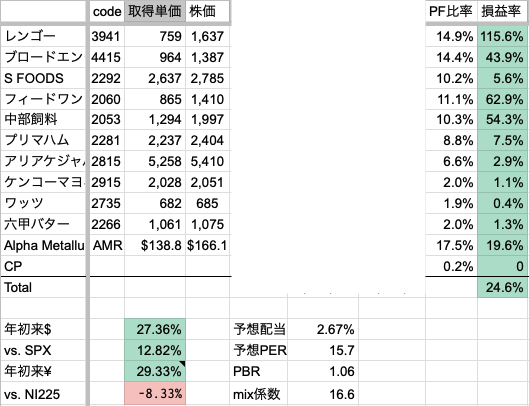Select the 取得単価 header cell
This screenshot has width=529, height=406.
[x=155, y=11]
